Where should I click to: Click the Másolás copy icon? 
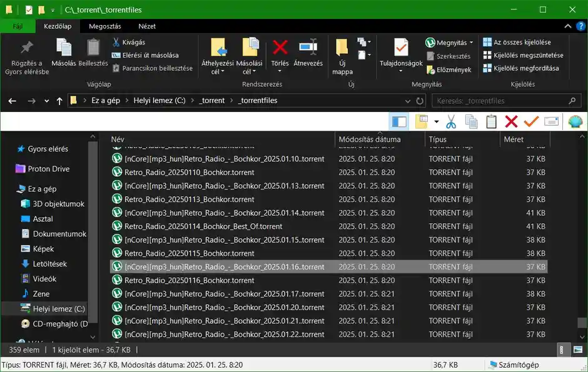[63, 48]
